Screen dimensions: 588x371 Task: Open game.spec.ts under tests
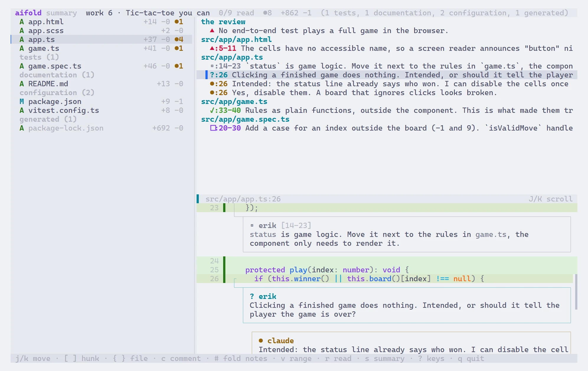pyautogui.click(x=101, y=66)
